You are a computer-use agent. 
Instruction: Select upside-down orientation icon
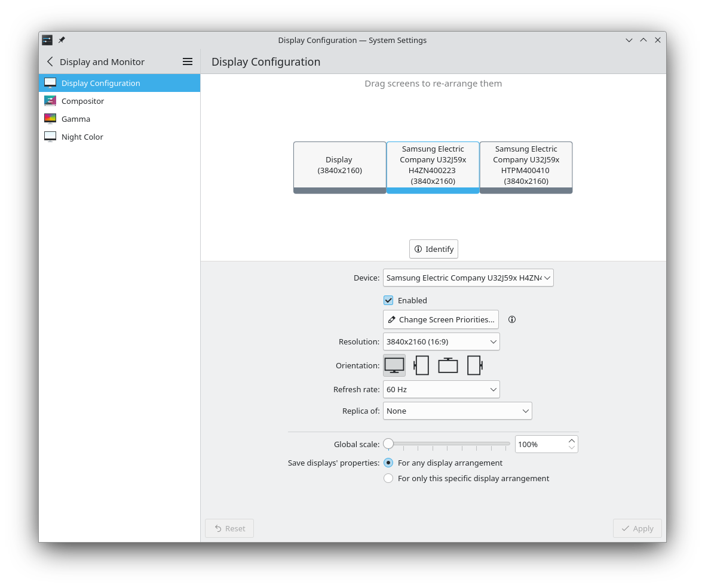[x=448, y=365]
